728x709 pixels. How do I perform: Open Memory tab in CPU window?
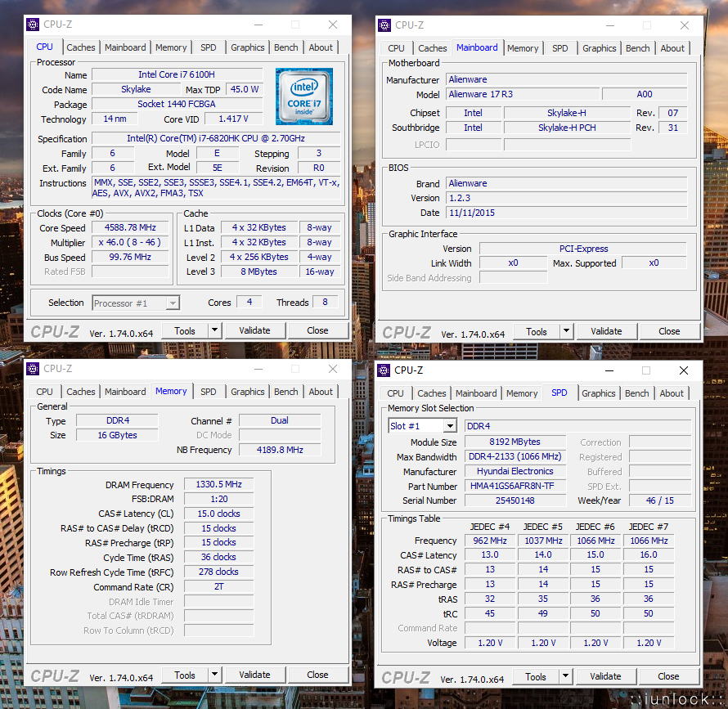pyautogui.click(x=171, y=47)
